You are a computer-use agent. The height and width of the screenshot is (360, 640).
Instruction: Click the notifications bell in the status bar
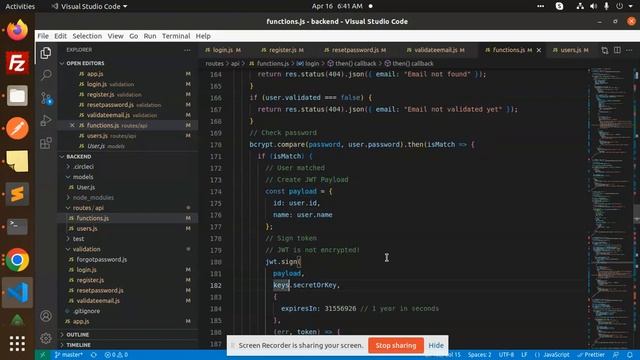click(630, 355)
